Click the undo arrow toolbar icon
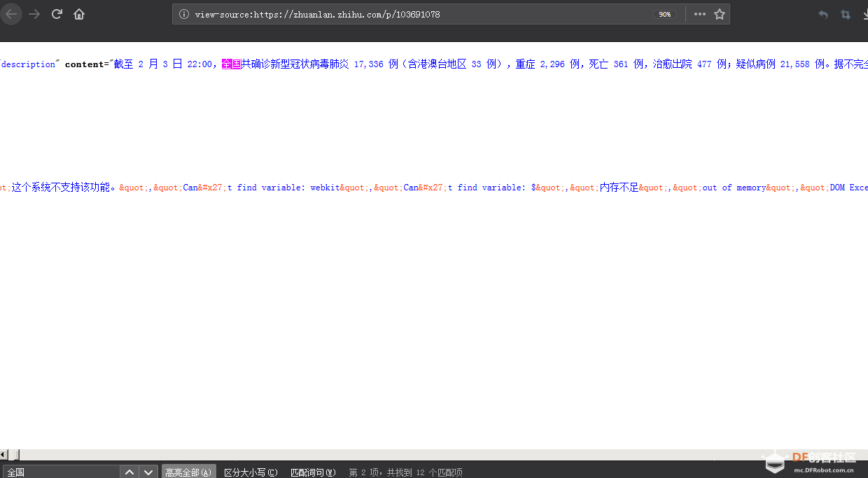Image resolution: width=868 pixels, height=478 pixels. coord(823,14)
